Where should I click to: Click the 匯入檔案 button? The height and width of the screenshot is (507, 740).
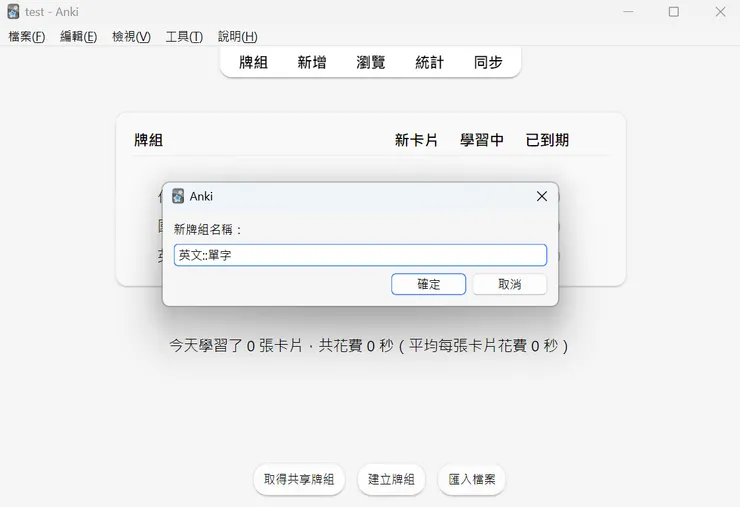[x=471, y=480]
